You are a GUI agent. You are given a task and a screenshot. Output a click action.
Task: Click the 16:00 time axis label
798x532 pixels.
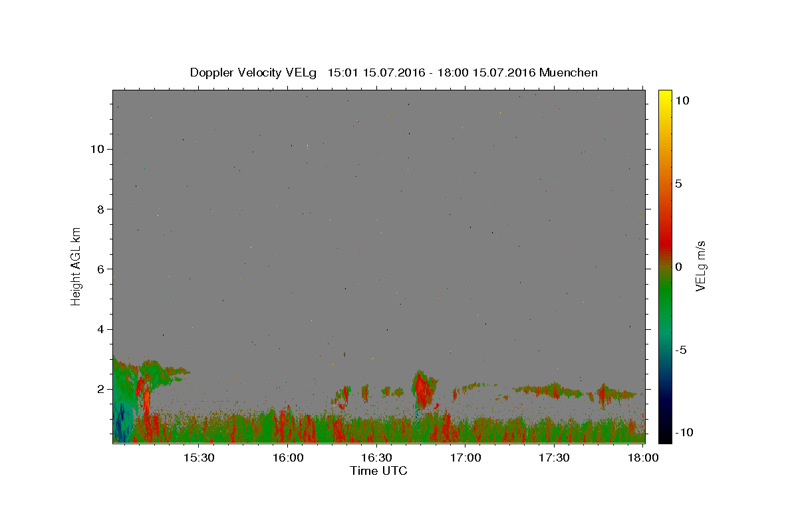coord(288,458)
